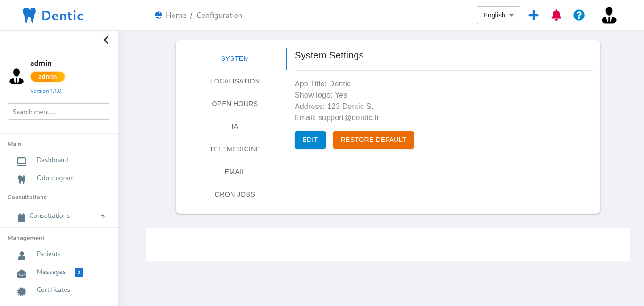Viewport: 644px width, 306px height.
Task: Click the Certificates badge icon
Action: (22, 291)
